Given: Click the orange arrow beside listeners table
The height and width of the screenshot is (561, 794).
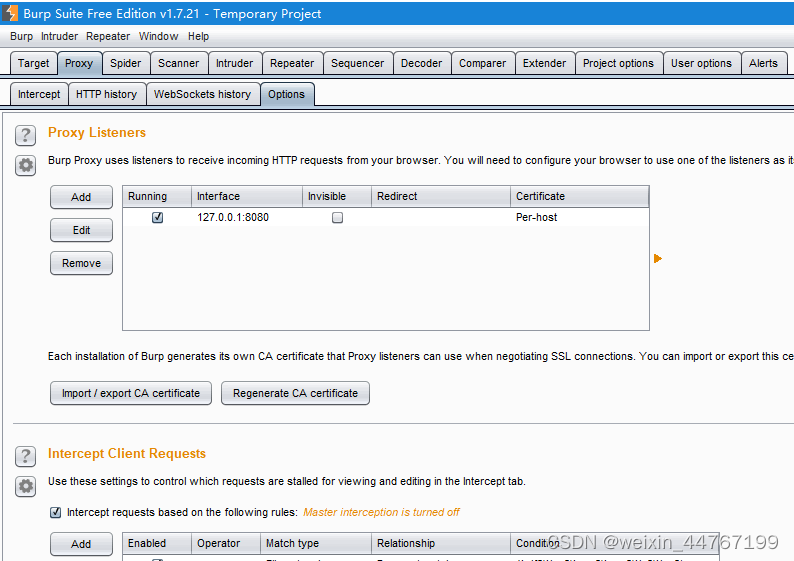Looking at the screenshot, I should [658, 259].
